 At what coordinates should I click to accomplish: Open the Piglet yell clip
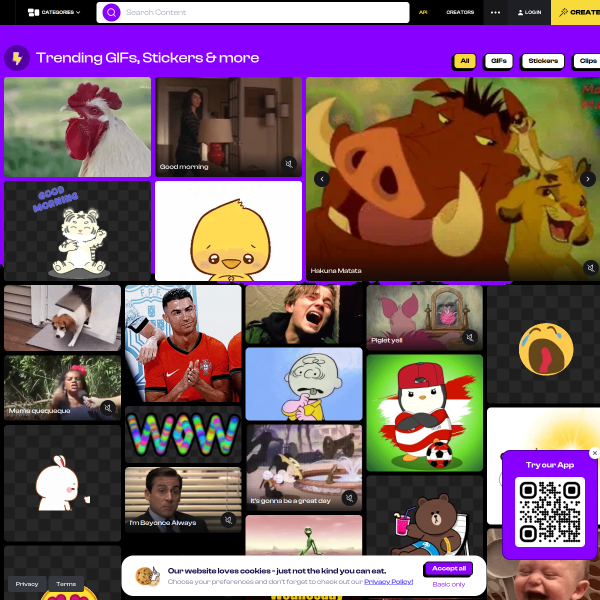click(425, 318)
